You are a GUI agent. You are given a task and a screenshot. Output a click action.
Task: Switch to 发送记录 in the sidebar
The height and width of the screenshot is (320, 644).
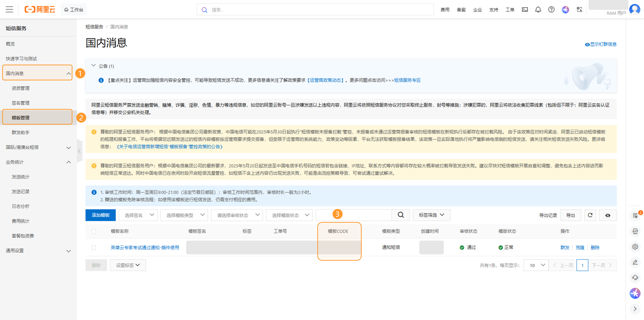20,191
